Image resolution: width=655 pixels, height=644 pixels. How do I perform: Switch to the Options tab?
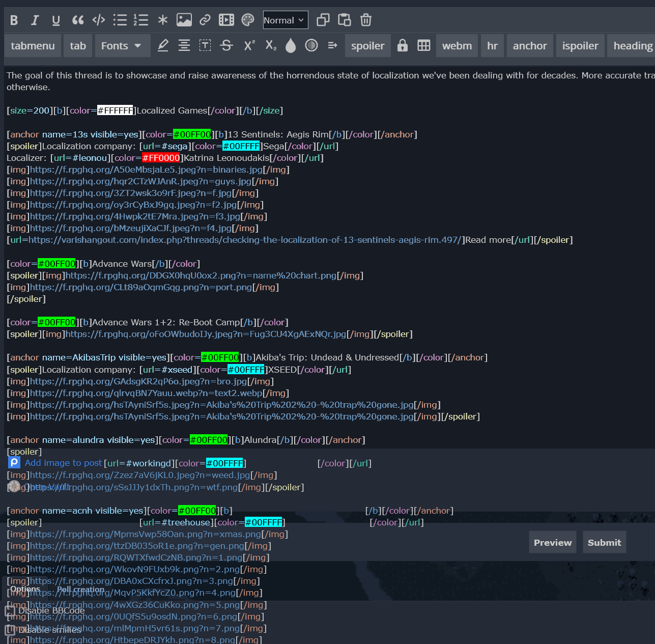point(25,589)
